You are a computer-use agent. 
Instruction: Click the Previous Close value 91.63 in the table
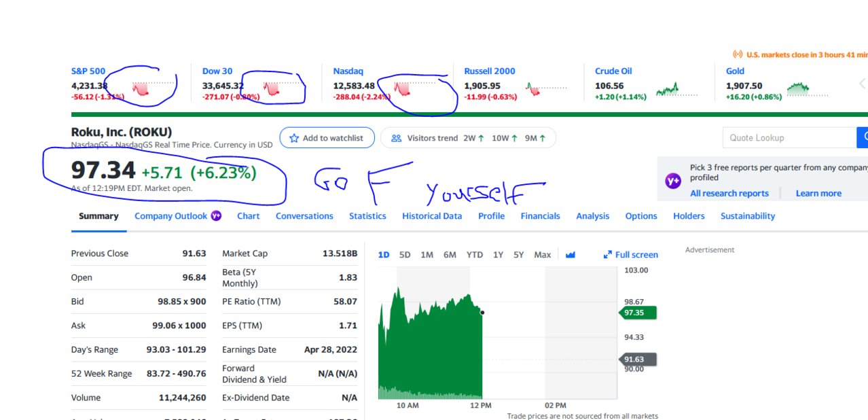194,253
